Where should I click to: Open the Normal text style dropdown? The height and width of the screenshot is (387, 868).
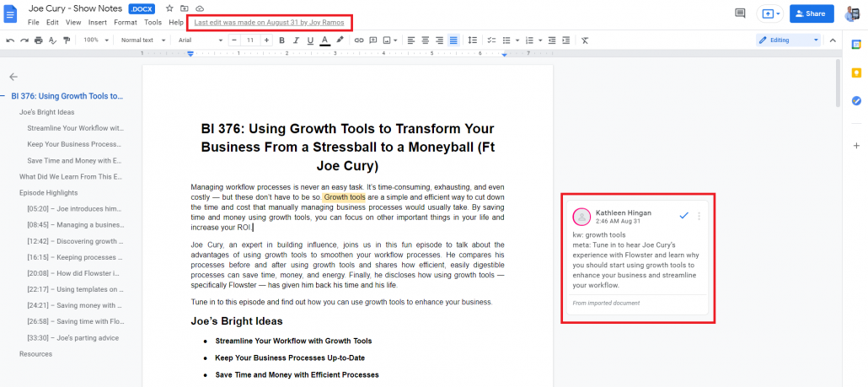click(143, 40)
